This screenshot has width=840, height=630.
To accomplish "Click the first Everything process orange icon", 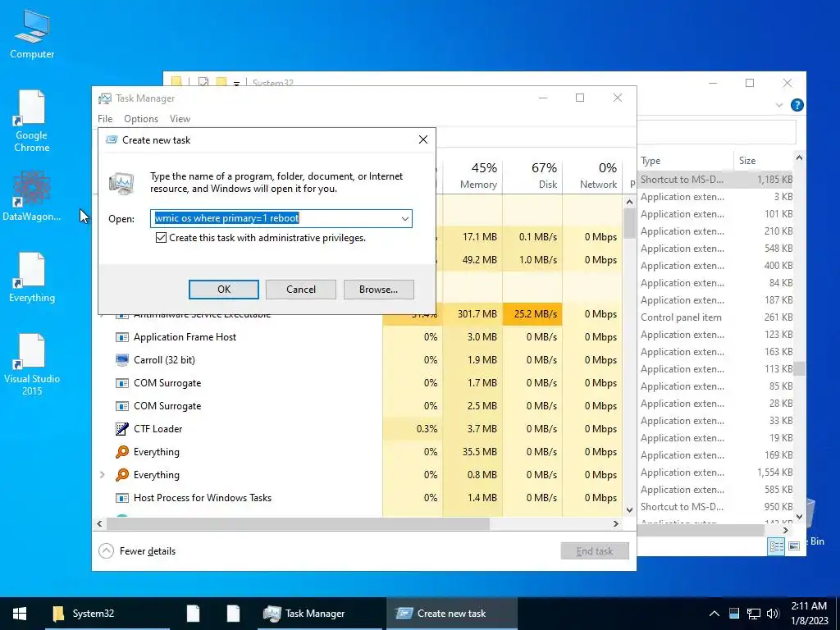I will 122,452.
